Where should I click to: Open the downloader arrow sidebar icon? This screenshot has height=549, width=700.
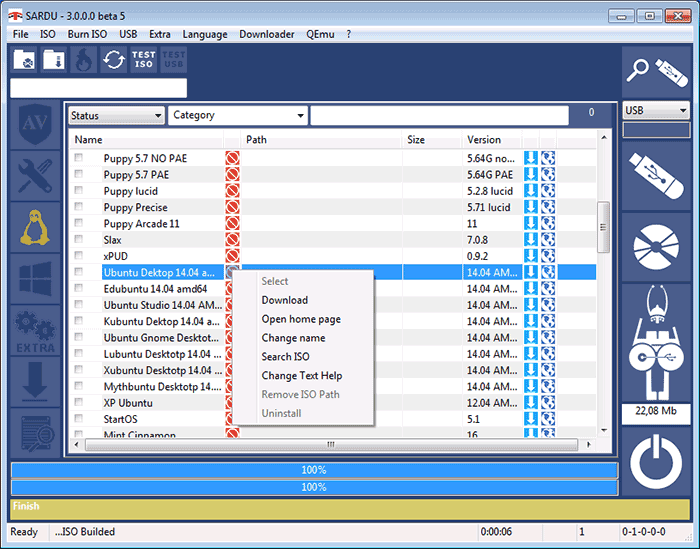click(x=35, y=382)
